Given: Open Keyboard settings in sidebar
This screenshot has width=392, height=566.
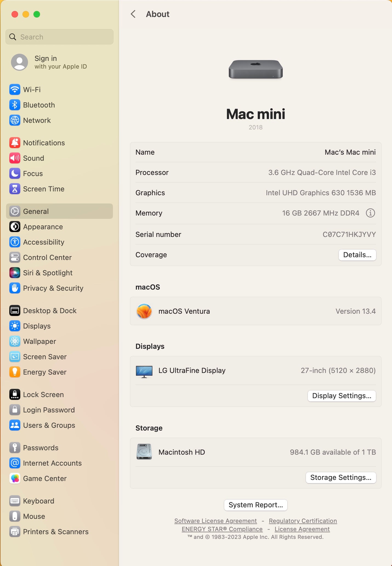Looking at the screenshot, I should pyautogui.click(x=38, y=501).
